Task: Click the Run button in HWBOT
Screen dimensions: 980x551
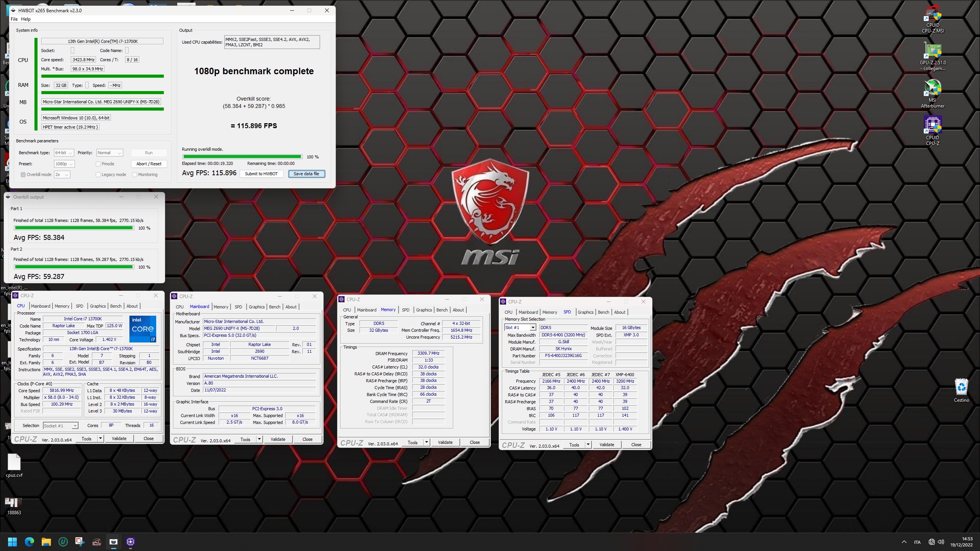Action: [149, 153]
